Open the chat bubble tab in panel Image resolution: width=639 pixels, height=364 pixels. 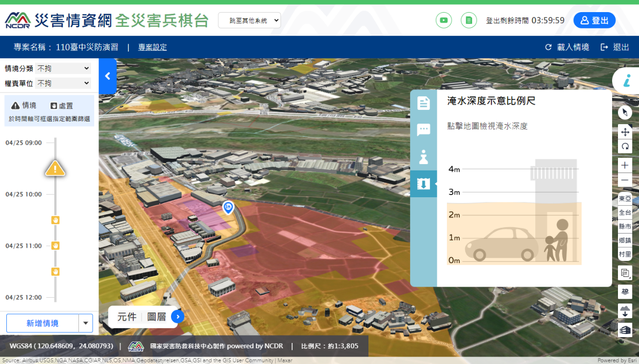point(423,130)
